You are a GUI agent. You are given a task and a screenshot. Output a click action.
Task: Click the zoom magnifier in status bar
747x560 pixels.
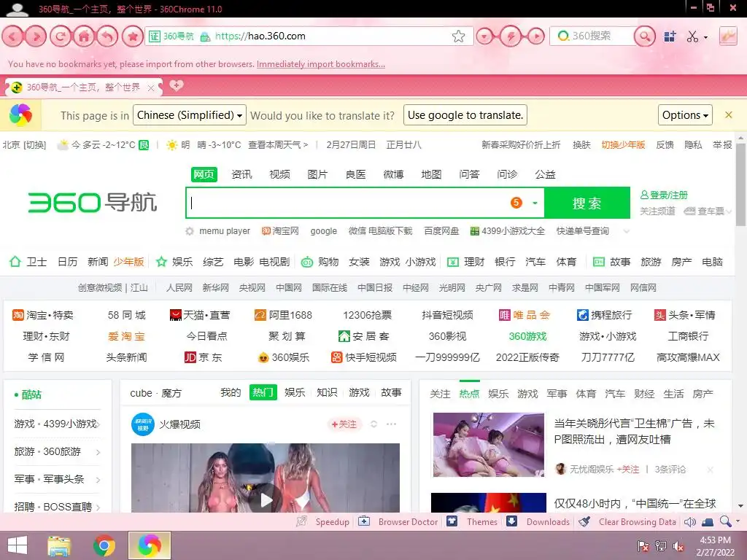[x=726, y=521]
